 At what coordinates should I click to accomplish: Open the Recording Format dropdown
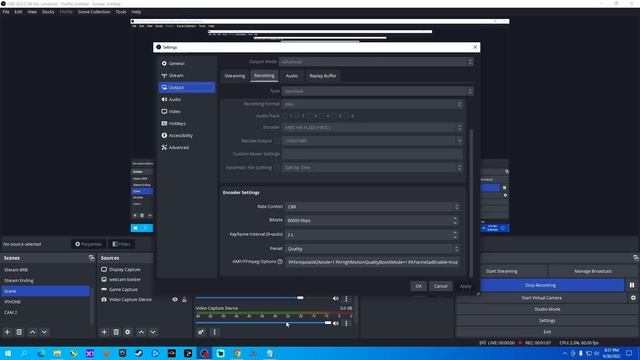tap(373, 104)
